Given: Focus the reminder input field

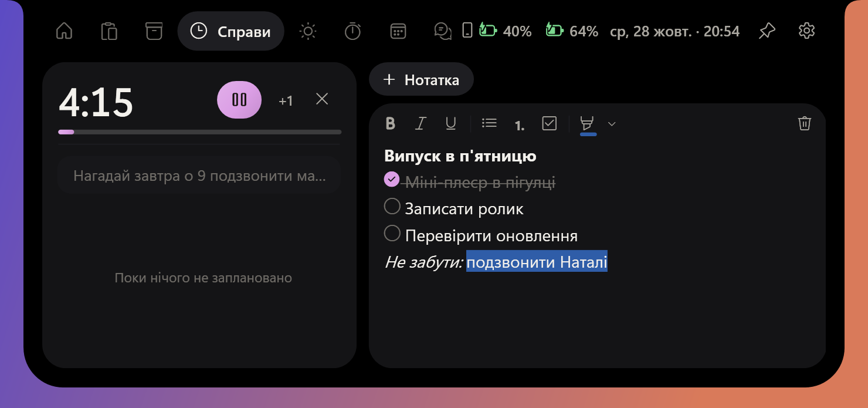Looking at the screenshot, I should pyautogui.click(x=199, y=176).
